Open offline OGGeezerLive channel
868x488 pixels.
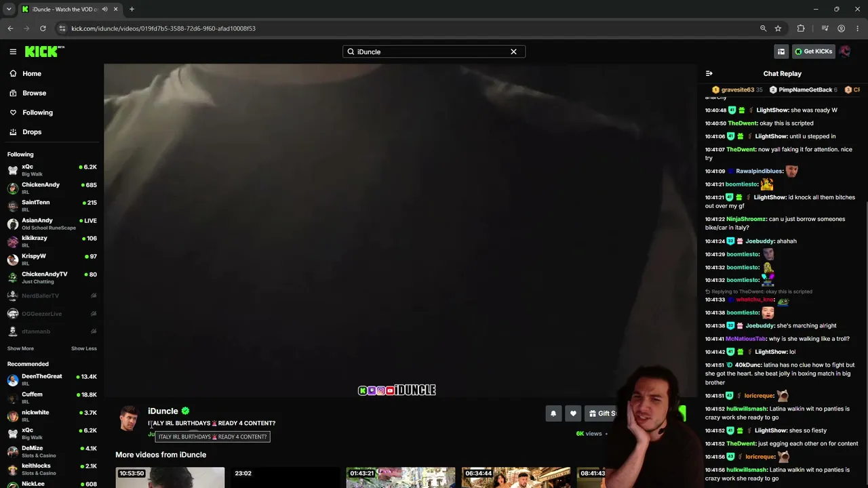click(52, 314)
